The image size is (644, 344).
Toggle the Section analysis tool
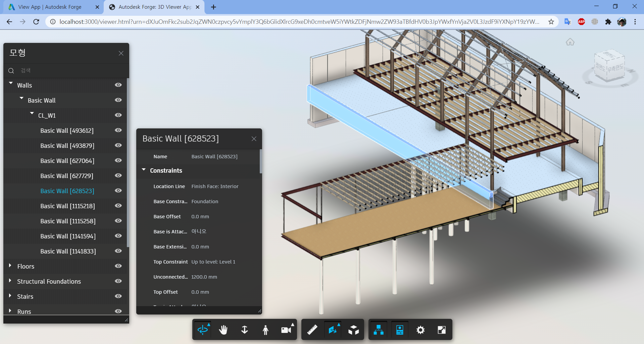(332, 330)
